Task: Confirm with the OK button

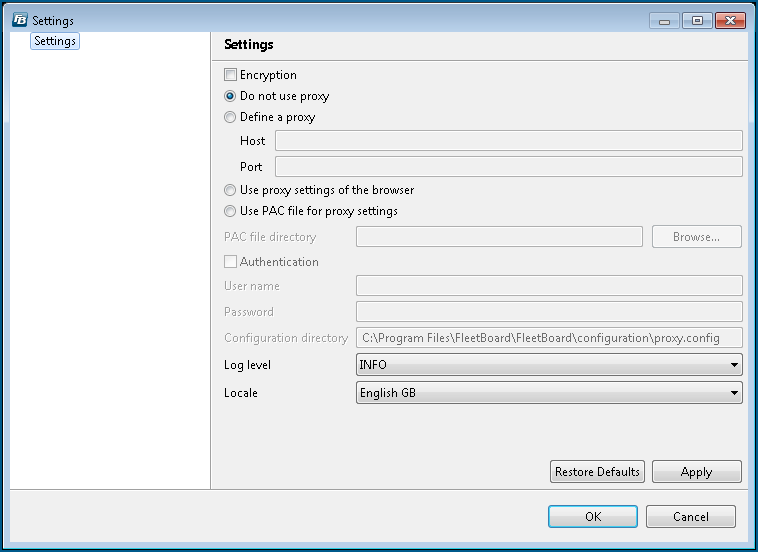Action: [592, 517]
